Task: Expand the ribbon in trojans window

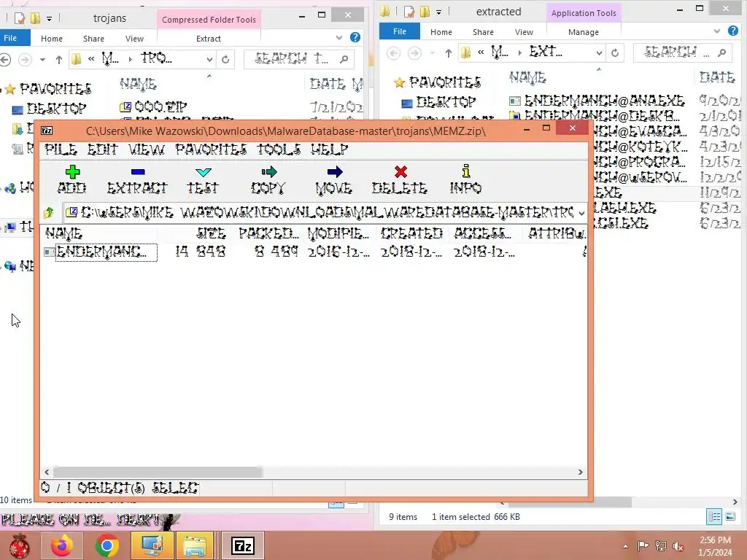Action: pyautogui.click(x=338, y=38)
